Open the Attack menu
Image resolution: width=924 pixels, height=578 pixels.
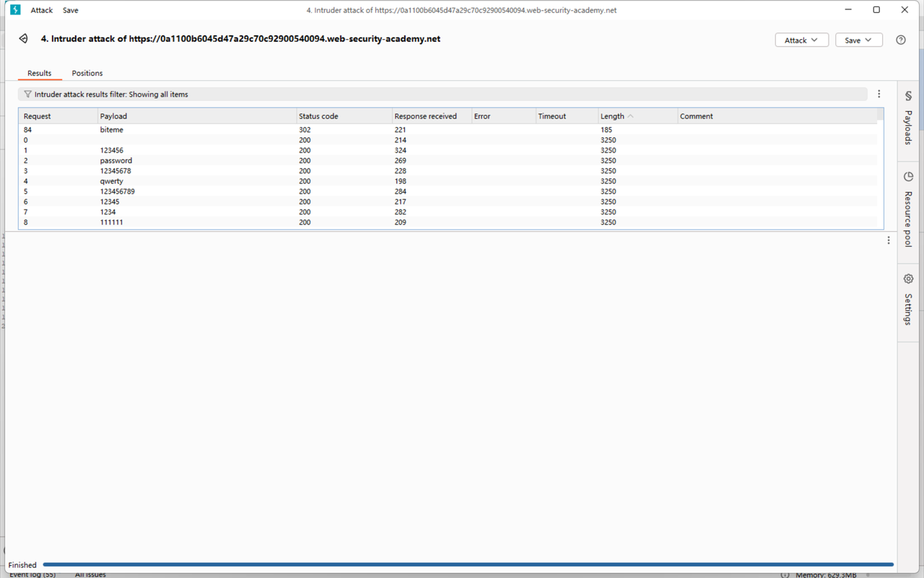pyautogui.click(x=41, y=9)
